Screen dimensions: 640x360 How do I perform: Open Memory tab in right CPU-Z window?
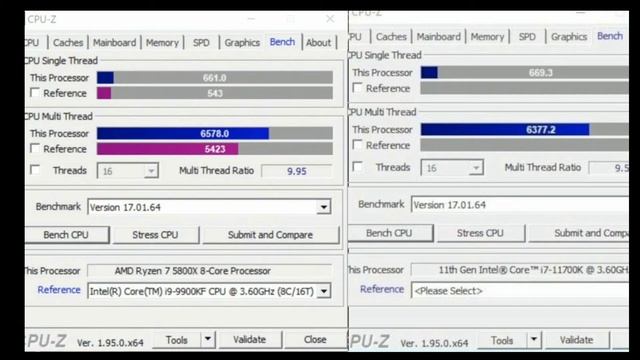[x=487, y=37]
